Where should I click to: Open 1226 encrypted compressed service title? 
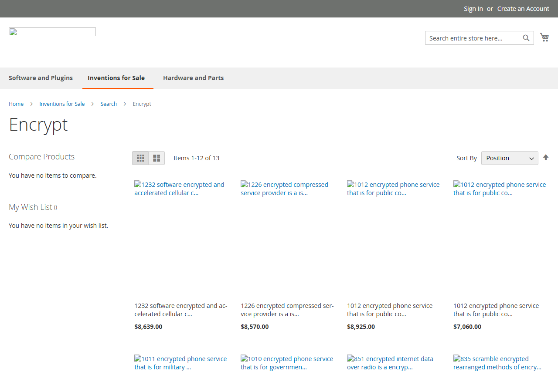click(x=287, y=310)
